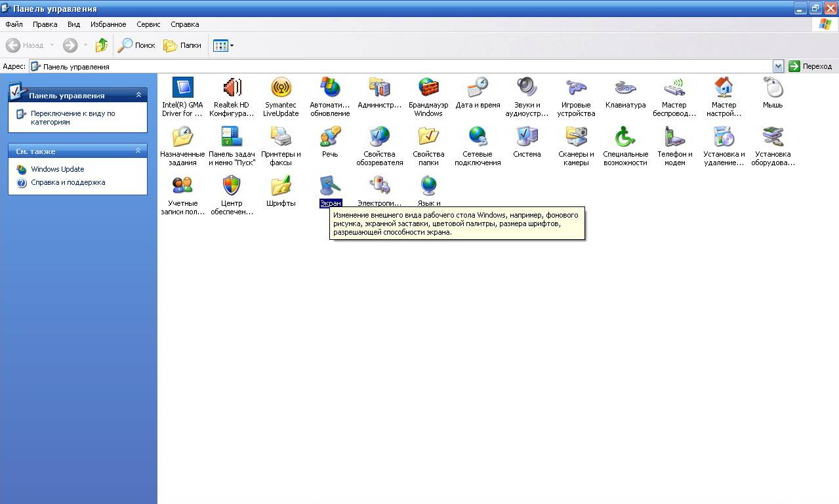The height and width of the screenshot is (504, 839).
Task: Open Свойства обозревателя icon
Action: click(x=379, y=136)
